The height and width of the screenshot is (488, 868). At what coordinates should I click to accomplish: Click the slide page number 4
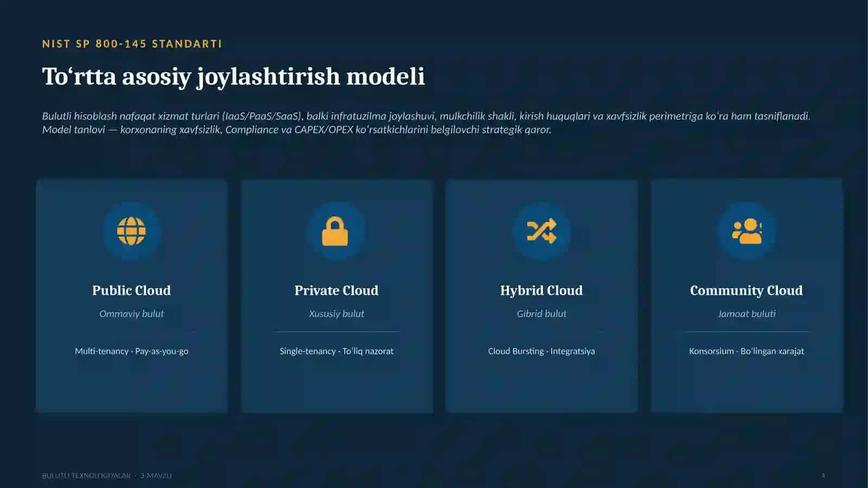tap(823, 476)
